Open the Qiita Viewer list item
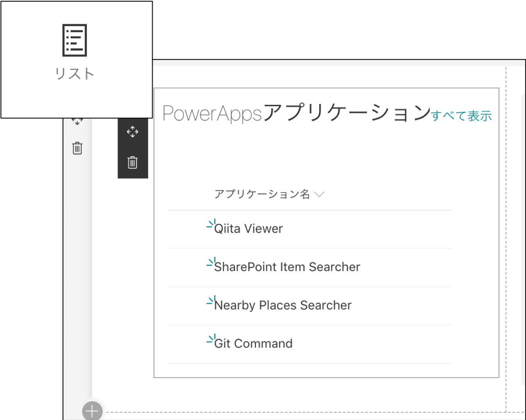The width and height of the screenshot is (526, 420). tap(249, 228)
